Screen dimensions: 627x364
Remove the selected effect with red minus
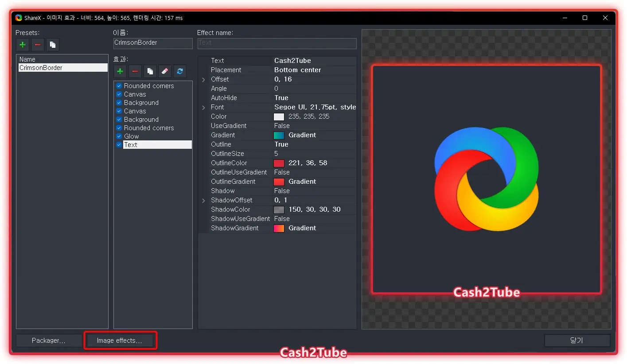(x=135, y=71)
